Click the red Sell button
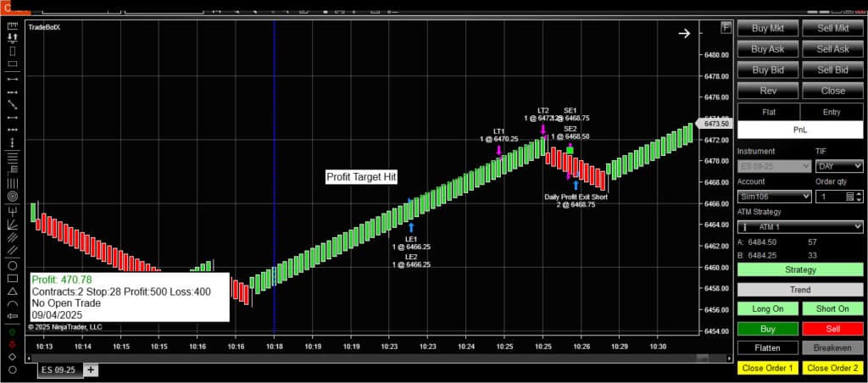 coord(832,329)
